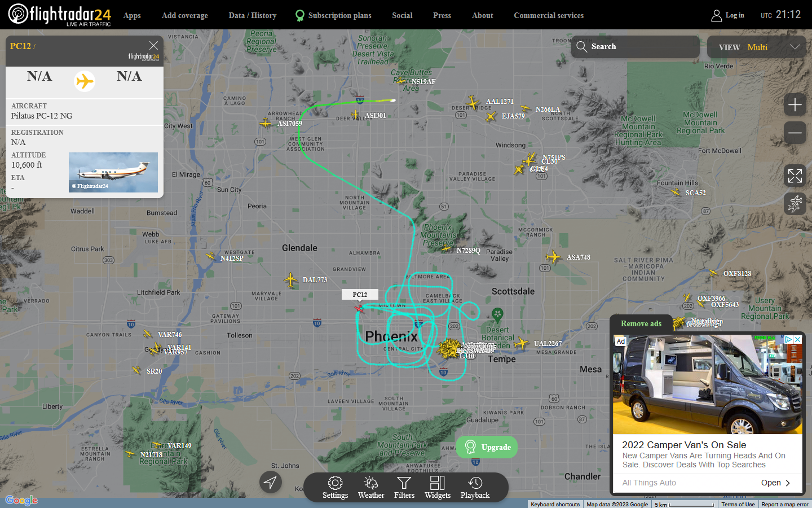The width and height of the screenshot is (812, 508).
Task: Open Keyboard shortcuts link
Action: coord(555,504)
